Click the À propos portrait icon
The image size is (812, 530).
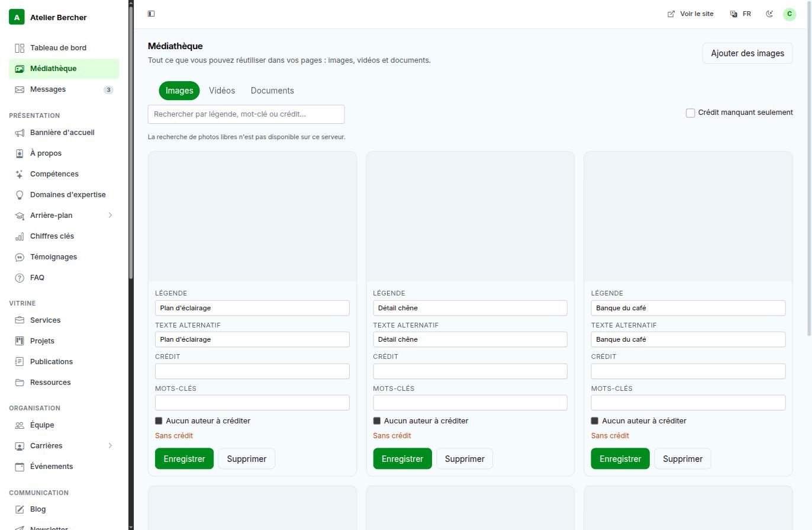20,153
